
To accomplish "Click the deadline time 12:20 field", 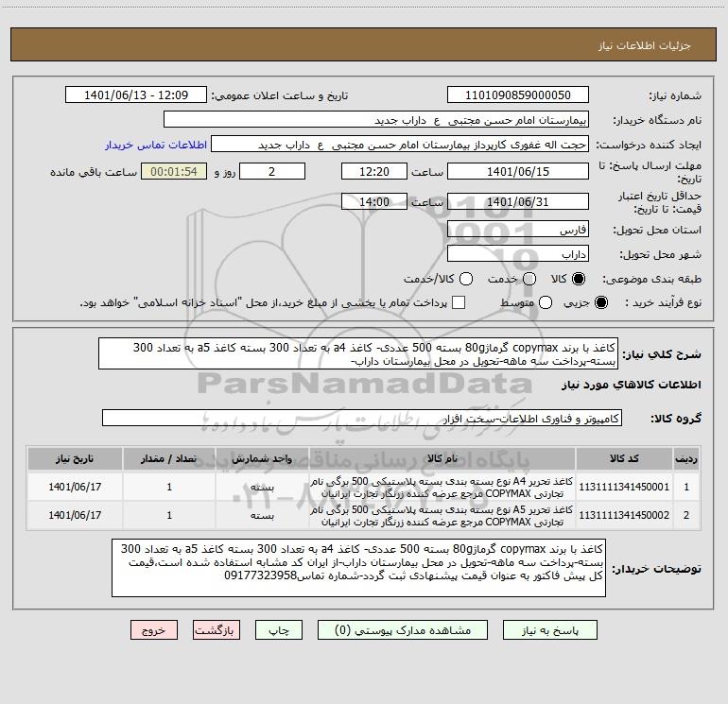I will (374, 171).
